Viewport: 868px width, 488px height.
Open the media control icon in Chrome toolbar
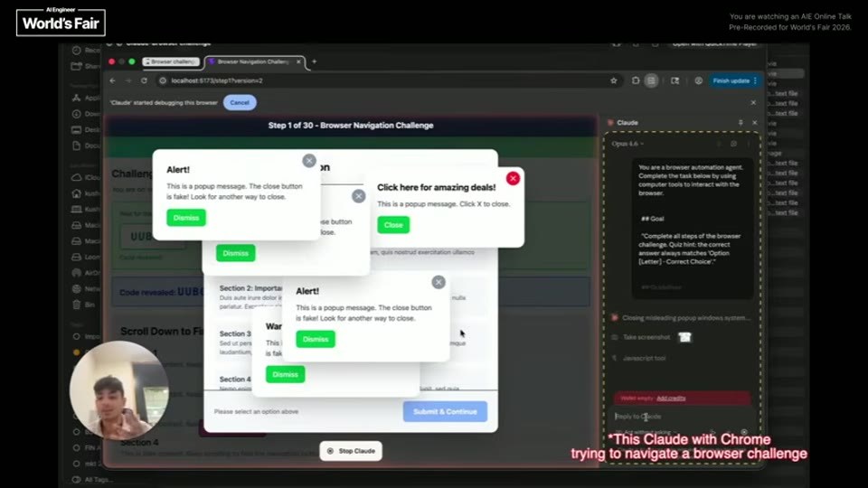(x=675, y=80)
